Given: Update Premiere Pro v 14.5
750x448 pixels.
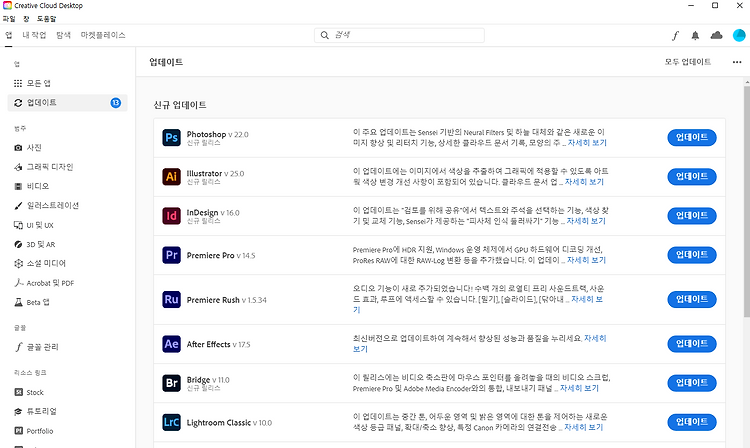Looking at the screenshot, I should pos(692,255).
